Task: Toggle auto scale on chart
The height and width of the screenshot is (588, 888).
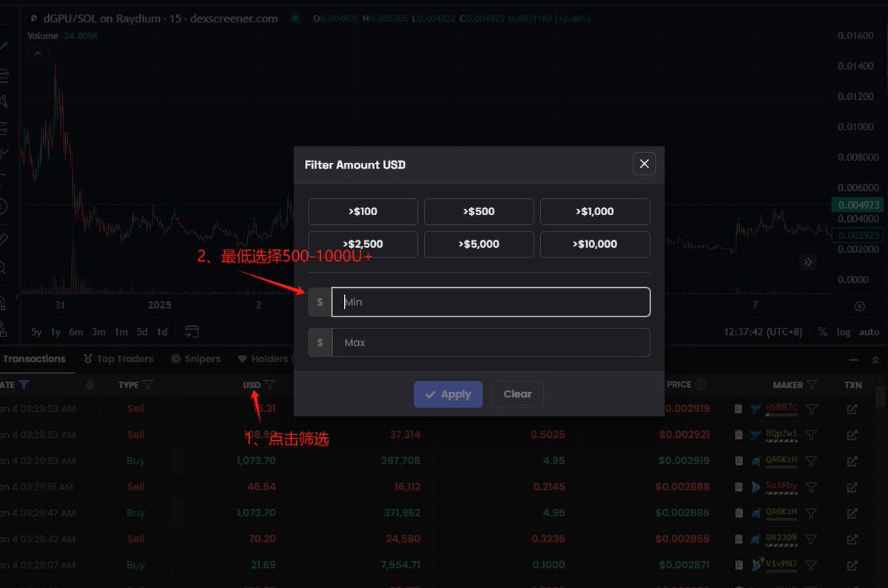Action: pos(869,332)
